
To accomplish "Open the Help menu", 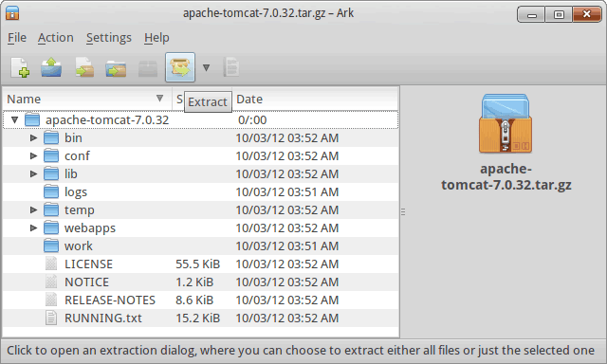I will (156, 38).
